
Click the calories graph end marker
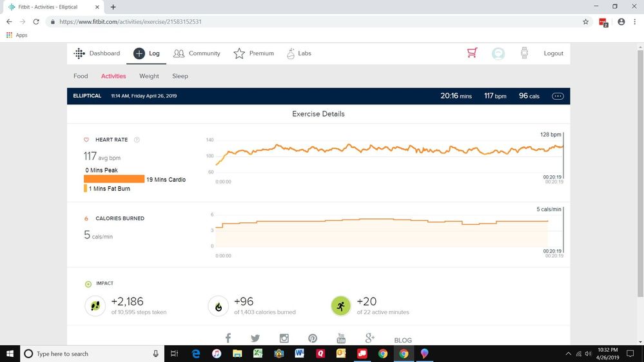click(x=563, y=230)
